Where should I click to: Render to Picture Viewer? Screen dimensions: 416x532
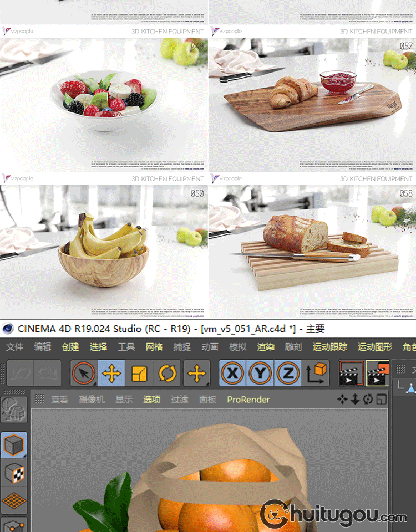pyautogui.click(x=378, y=373)
